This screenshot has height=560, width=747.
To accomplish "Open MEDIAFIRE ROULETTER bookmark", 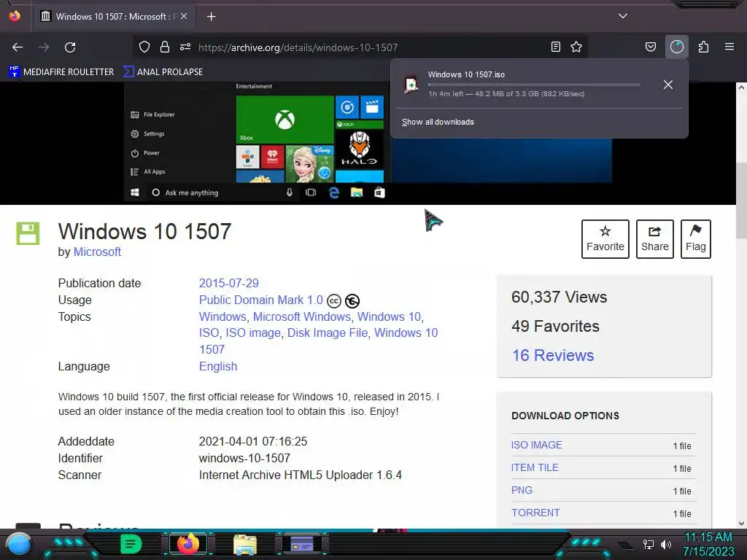I will coord(61,72).
